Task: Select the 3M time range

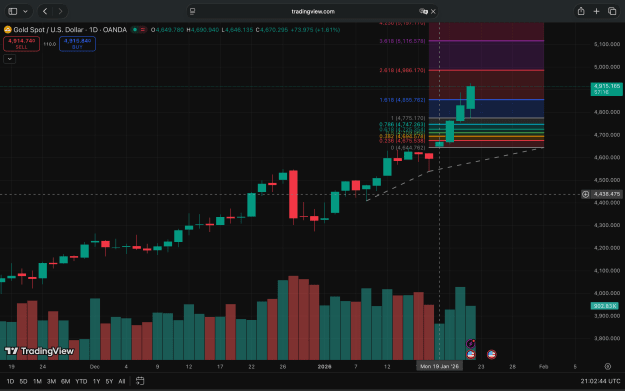Action: [x=51, y=381]
